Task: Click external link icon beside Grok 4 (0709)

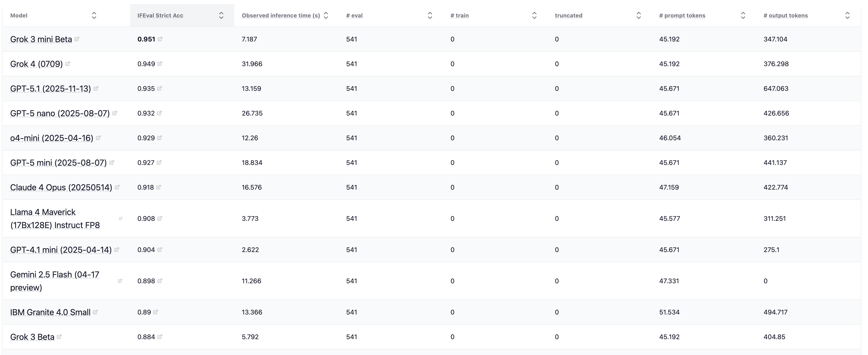Action: tap(68, 64)
